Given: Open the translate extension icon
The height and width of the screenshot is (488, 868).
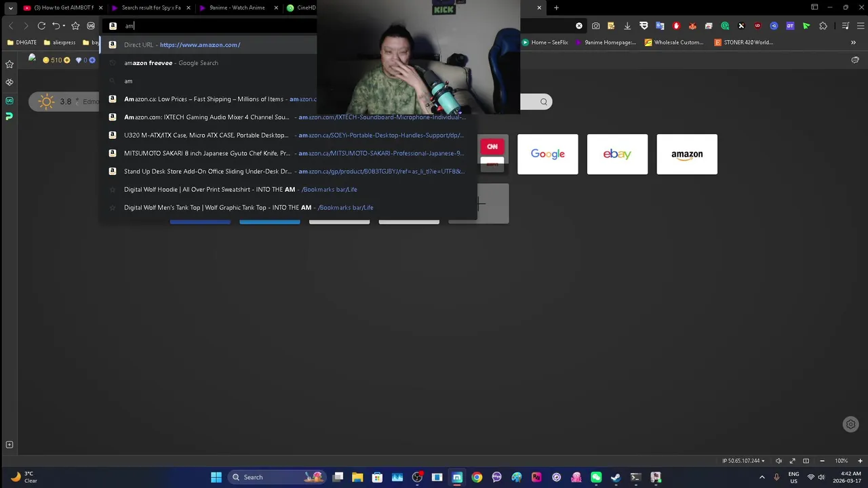Looking at the screenshot, I should coord(660,26).
